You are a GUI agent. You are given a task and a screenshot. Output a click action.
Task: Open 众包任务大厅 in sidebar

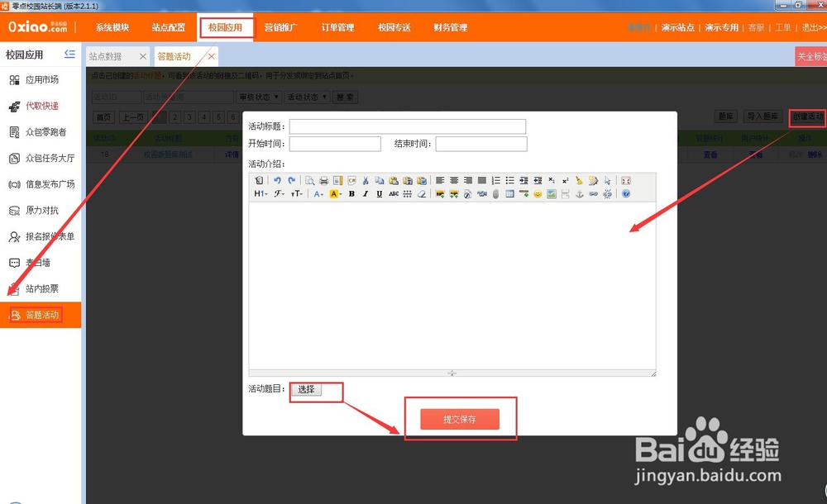(50, 158)
